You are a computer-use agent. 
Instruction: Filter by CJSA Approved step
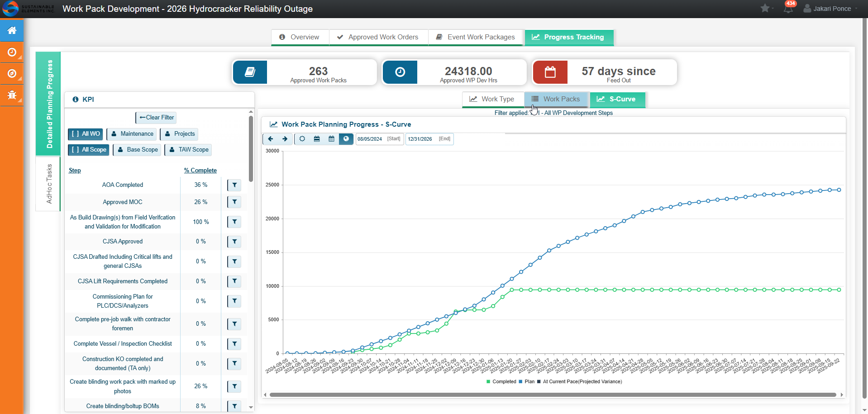234,242
